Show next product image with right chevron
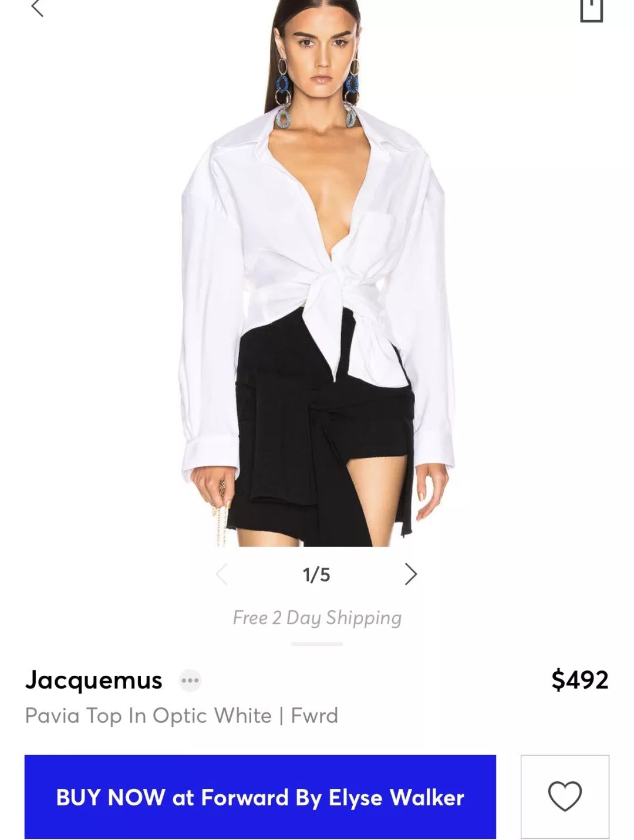 (411, 574)
